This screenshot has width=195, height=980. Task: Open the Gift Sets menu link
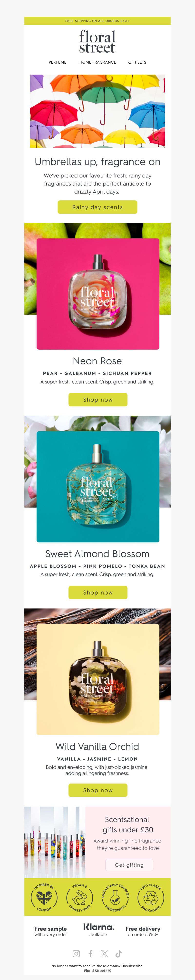click(137, 62)
